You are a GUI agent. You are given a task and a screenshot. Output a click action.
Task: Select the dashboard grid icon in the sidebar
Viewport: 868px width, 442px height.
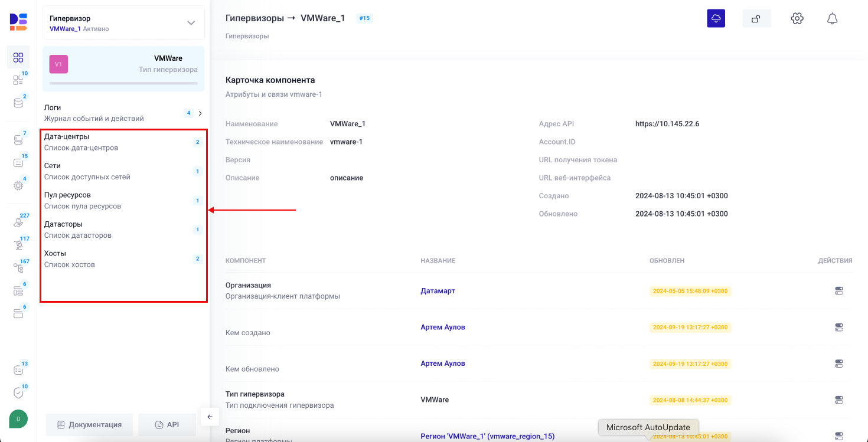(x=18, y=57)
